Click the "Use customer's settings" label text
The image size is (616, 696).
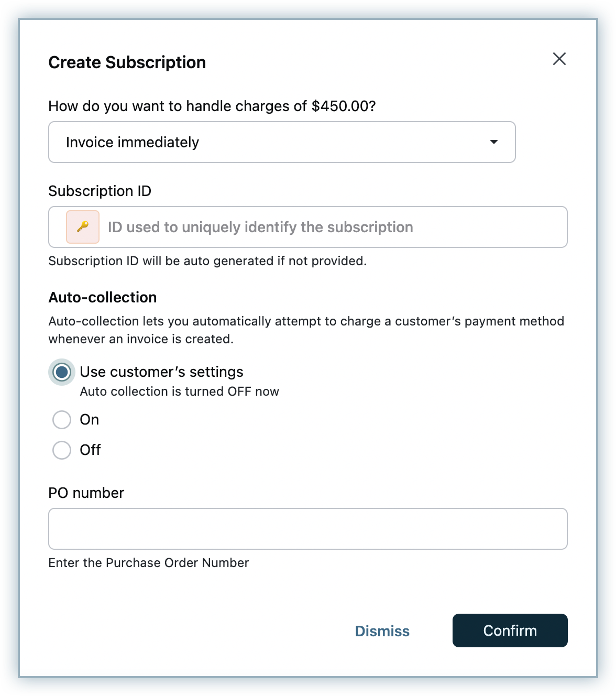[x=161, y=372]
